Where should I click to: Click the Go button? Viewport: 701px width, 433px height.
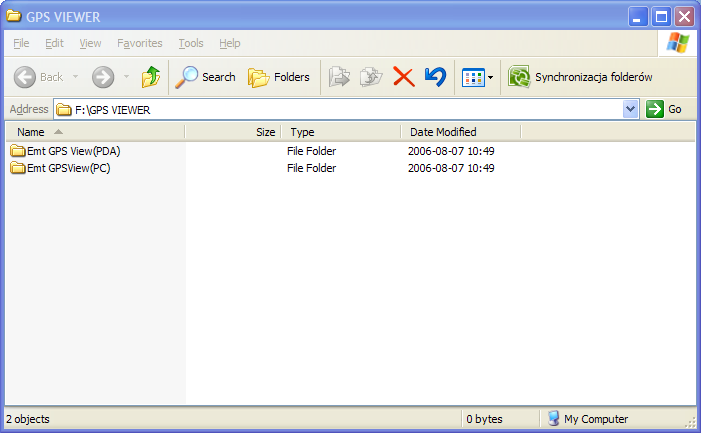click(x=664, y=109)
